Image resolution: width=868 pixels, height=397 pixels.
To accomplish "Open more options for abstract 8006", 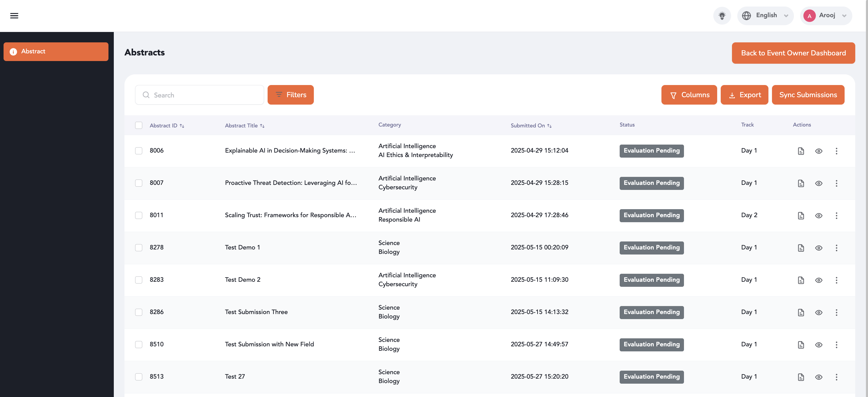I will click(x=836, y=151).
